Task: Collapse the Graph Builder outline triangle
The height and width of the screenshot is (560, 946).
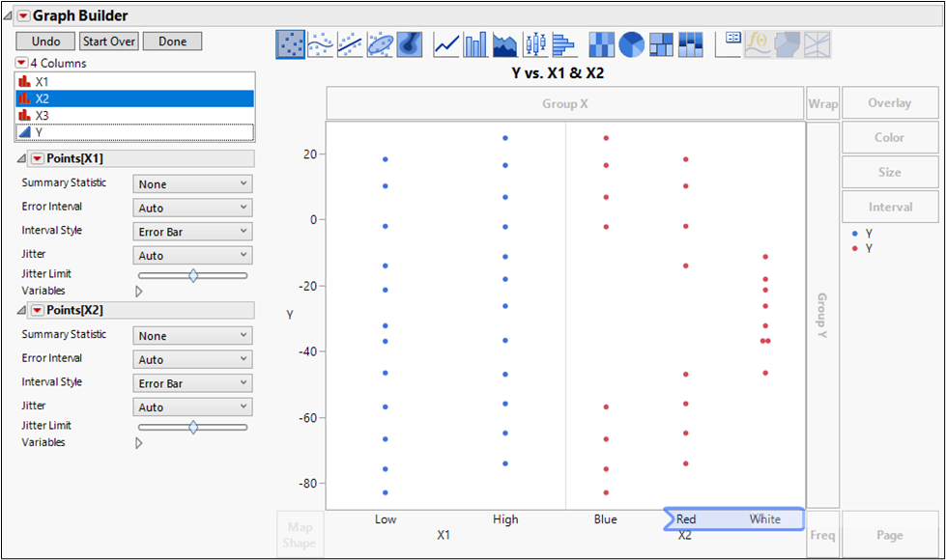Action: pyautogui.click(x=7, y=15)
